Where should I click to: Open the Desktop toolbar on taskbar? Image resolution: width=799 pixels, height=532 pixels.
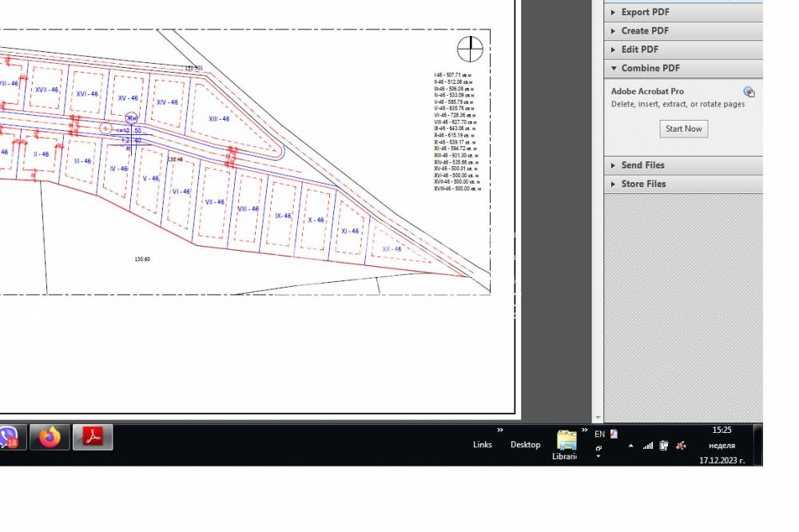(525, 445)
